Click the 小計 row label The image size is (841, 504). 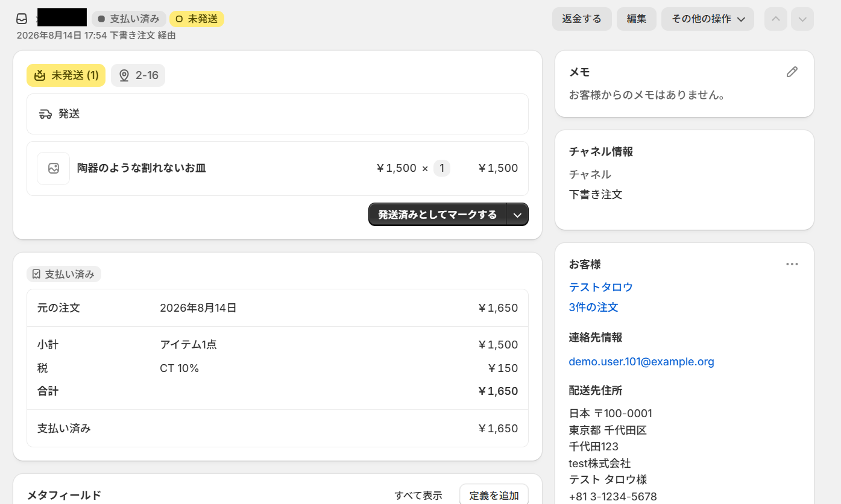click(x=48, y=345)
